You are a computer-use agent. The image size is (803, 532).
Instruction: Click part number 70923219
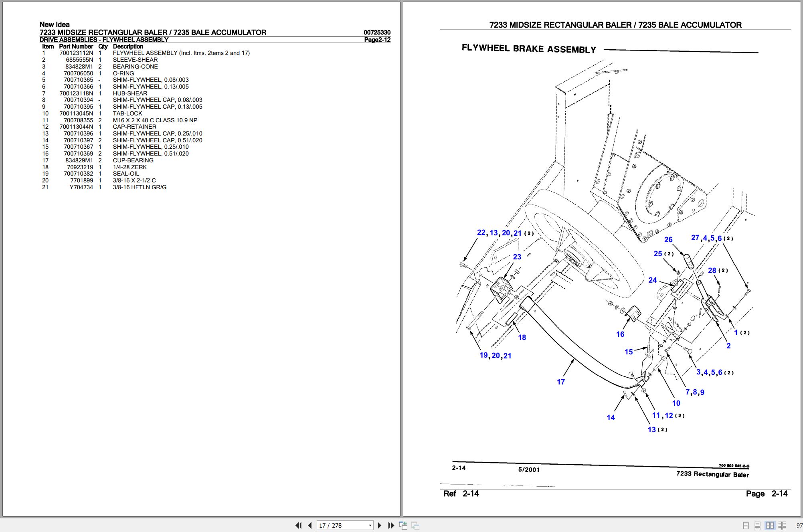(80, 167)
